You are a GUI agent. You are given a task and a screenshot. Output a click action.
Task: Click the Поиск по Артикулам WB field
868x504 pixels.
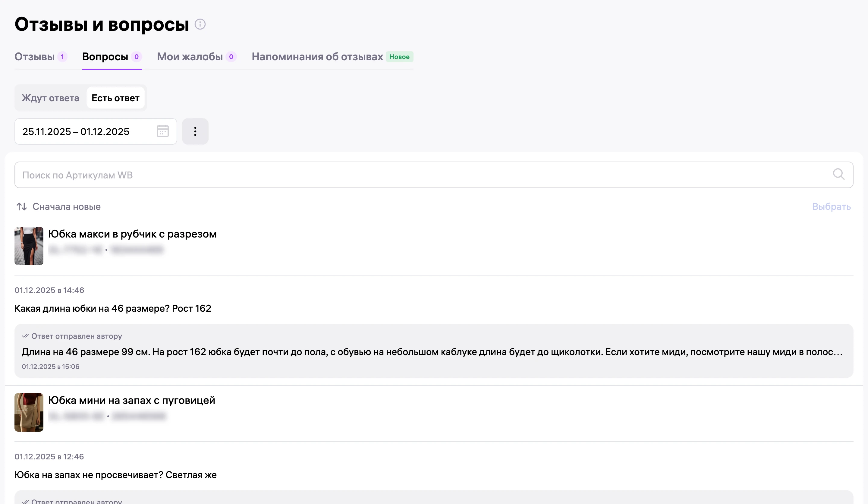pyautogui.click(x=434, y=175)
